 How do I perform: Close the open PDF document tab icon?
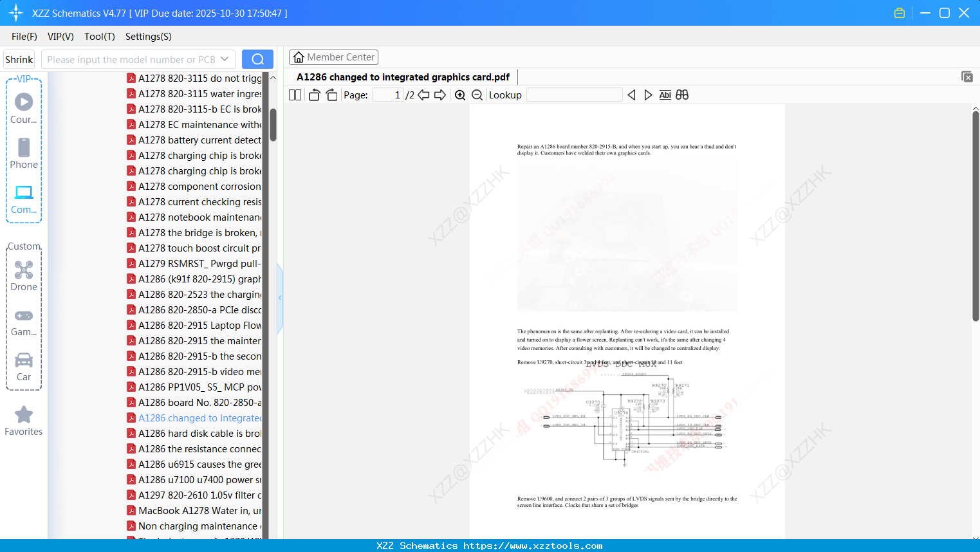[x=967, y=77]
